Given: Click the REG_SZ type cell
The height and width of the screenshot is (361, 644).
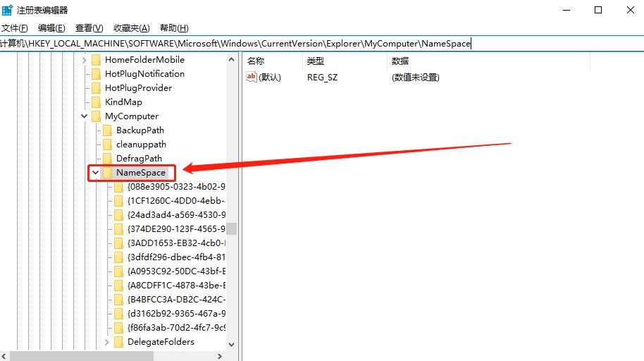Looking at the screenshot, I should point(323,78).
